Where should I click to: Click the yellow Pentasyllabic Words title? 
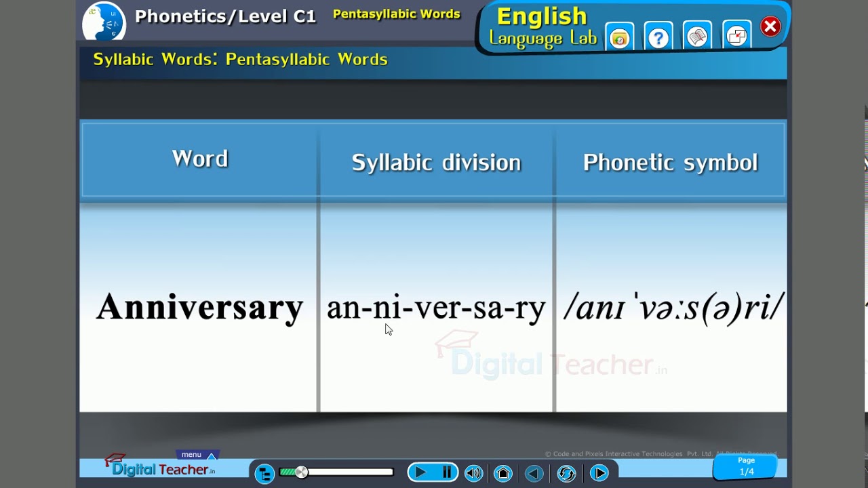point(397,14)
